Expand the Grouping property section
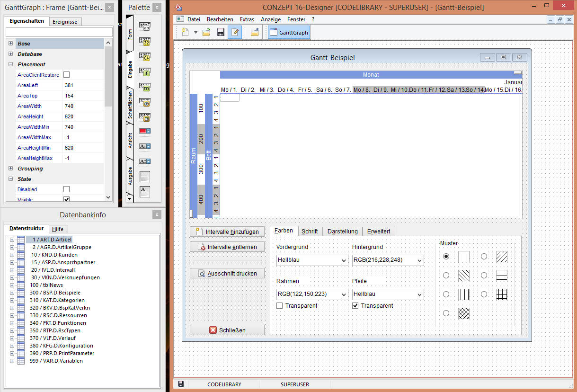577x392 pixels. (x=10, y=169)
